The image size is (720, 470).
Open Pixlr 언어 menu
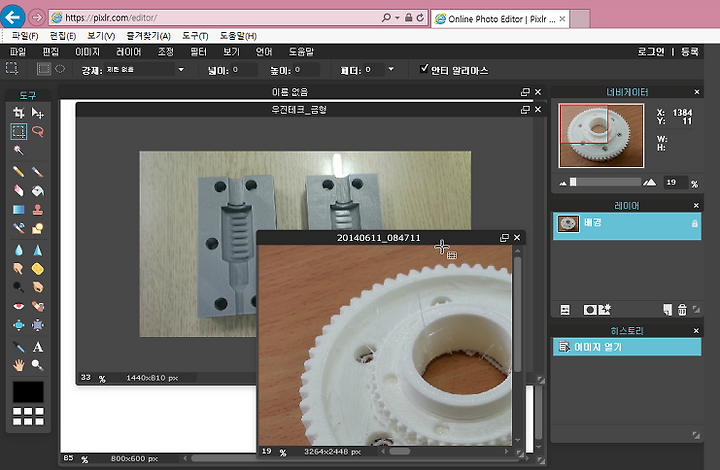(264, 52)
